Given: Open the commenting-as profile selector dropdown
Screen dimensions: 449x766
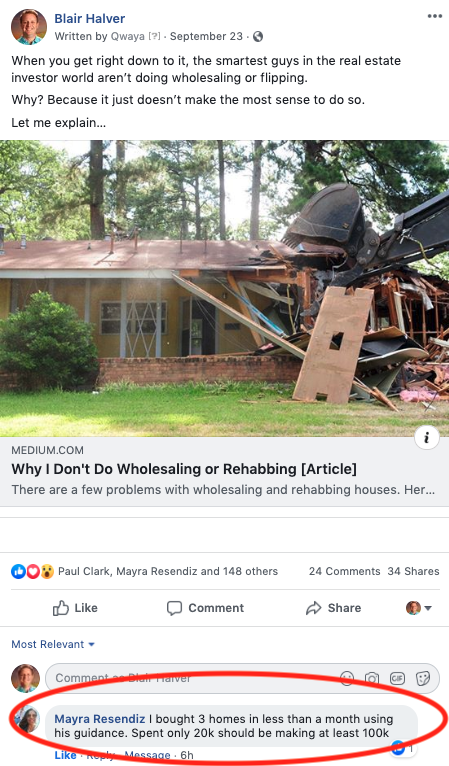Looking at the screenshot, I should click(419, 608).
